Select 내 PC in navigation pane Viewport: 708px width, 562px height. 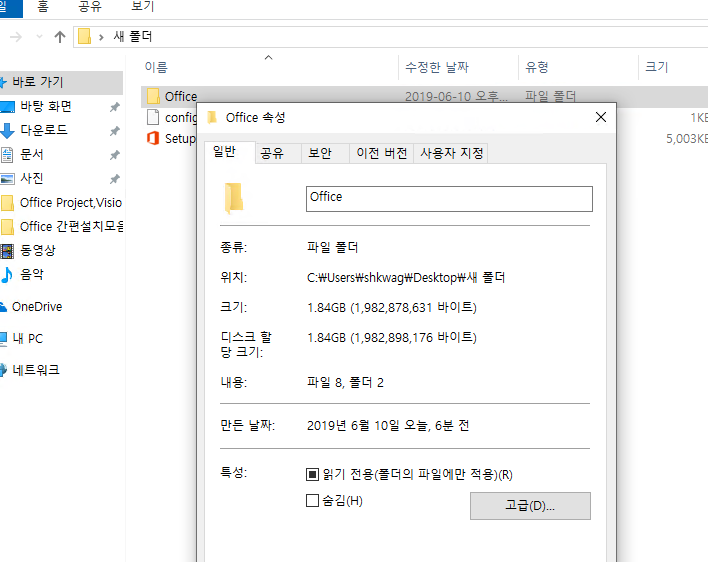tap(27, 339)
